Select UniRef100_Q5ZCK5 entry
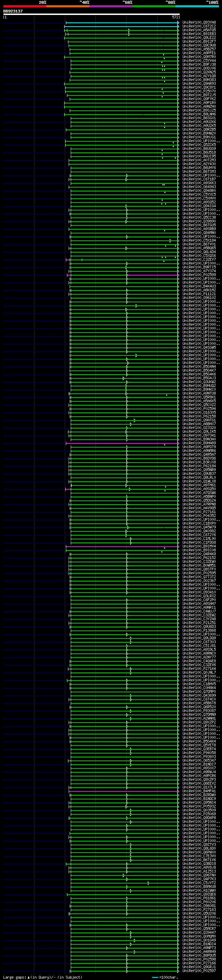222x980 pixels. click(199, 145)
